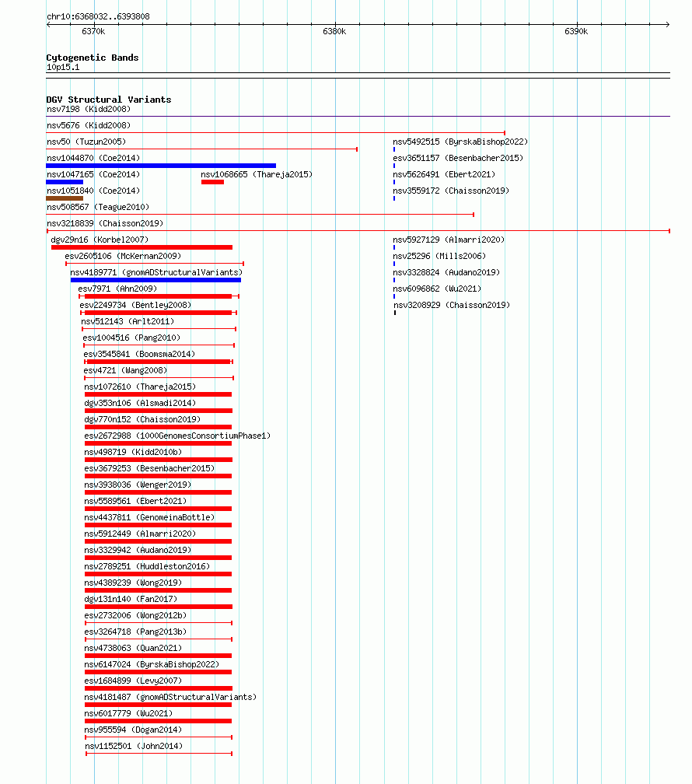Open nsv1072610 (Thareja2015) label
692x784 pixels.
[140, 387]
